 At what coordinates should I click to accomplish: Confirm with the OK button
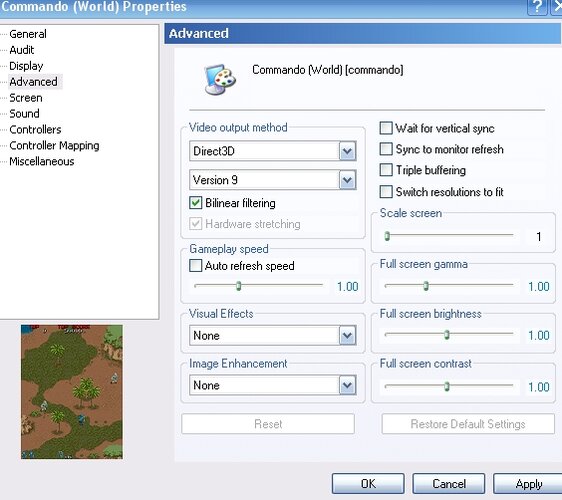click(x=368, y=484)
